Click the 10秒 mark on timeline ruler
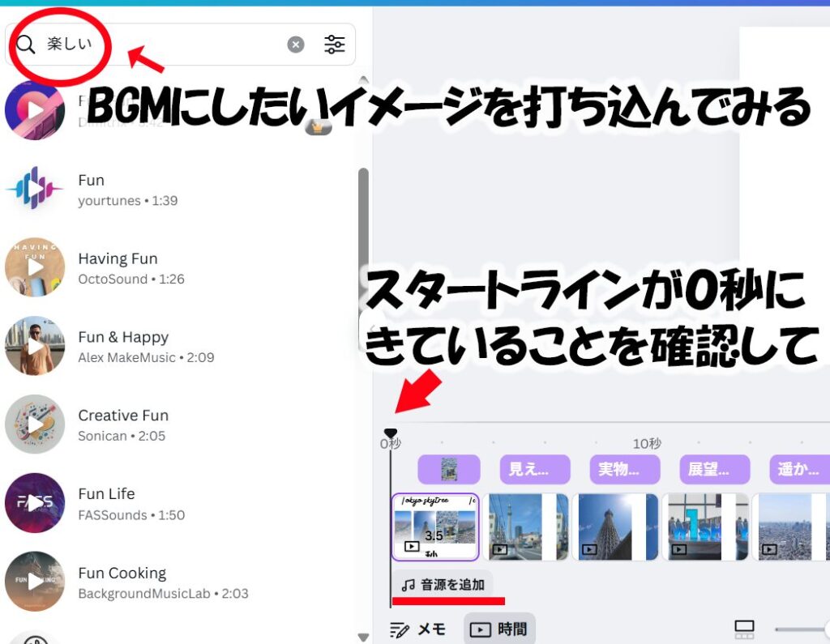Screen dimensions: 830x644 tap(647, 443)
